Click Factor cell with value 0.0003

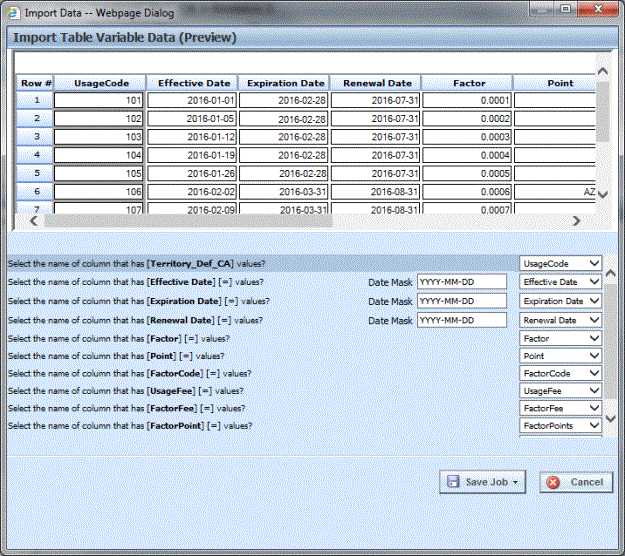click(467, 137)
